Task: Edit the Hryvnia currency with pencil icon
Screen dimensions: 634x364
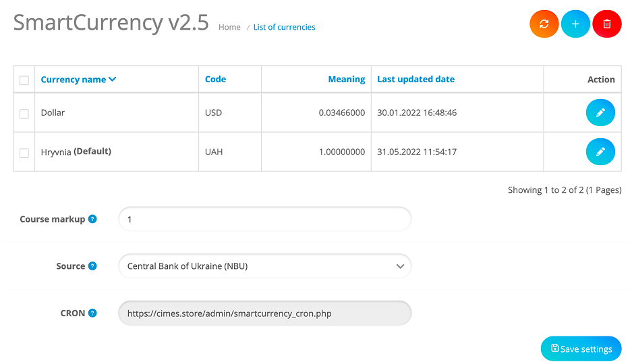Action: (x=600, y=152)
